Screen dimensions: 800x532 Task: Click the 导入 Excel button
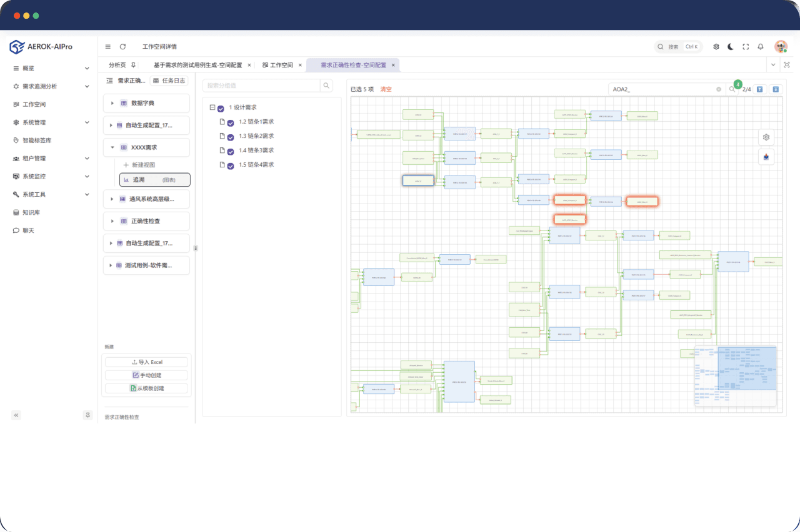147,362
